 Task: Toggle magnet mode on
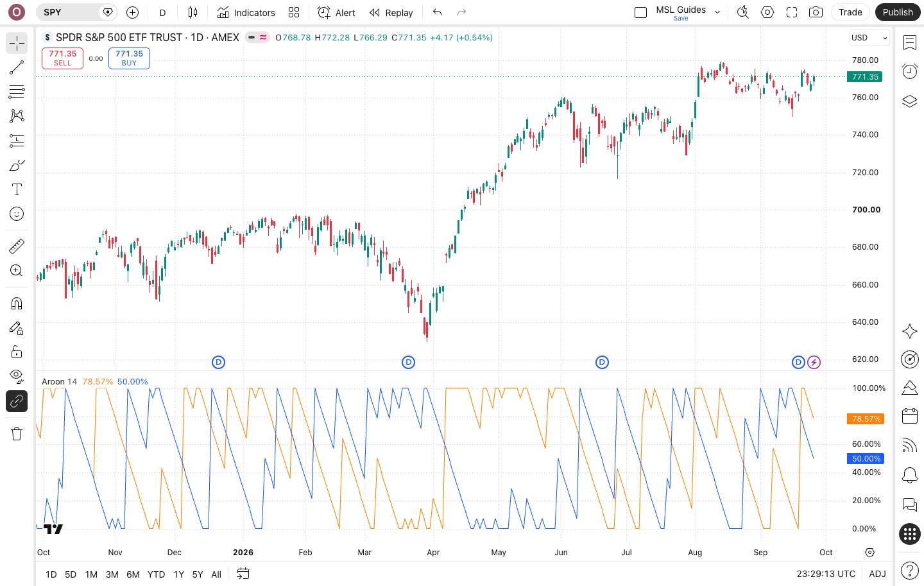click(x=17, y=303)
